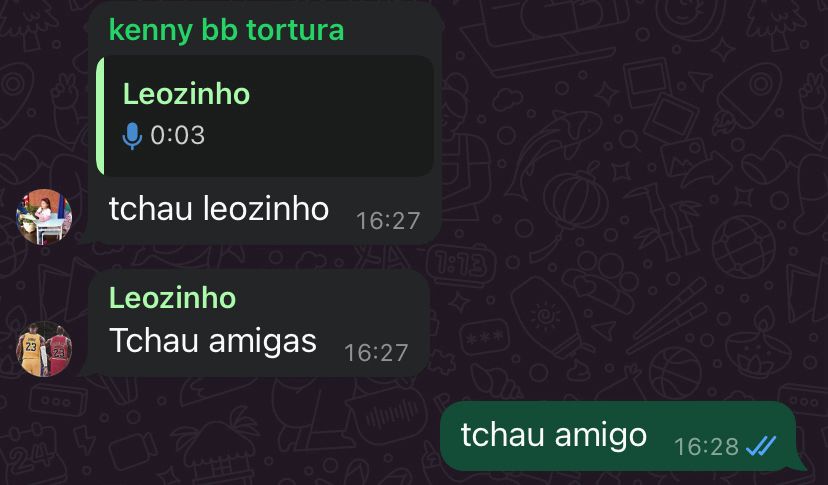The image size is (828, 485).
Task: Tap the 16:27 time beside tchau leozinho
Action: (x=388, y=221)
